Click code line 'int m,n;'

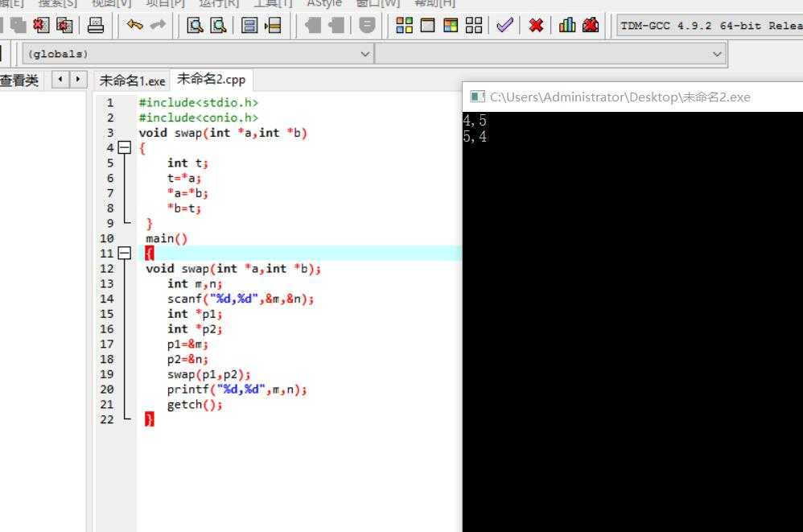(x=195, y=283)
